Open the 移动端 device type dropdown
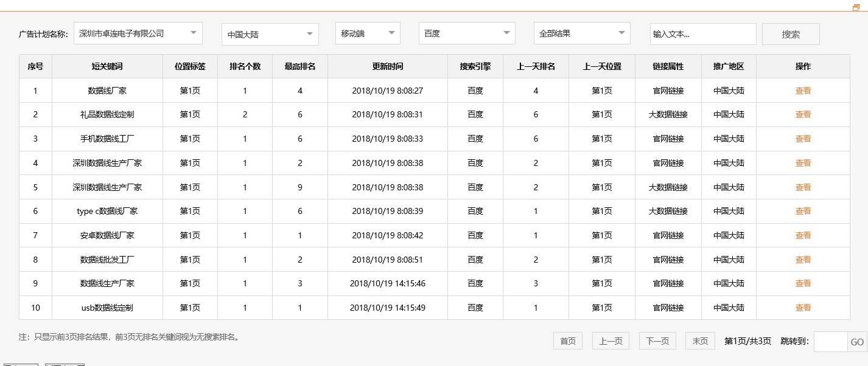 367,33
